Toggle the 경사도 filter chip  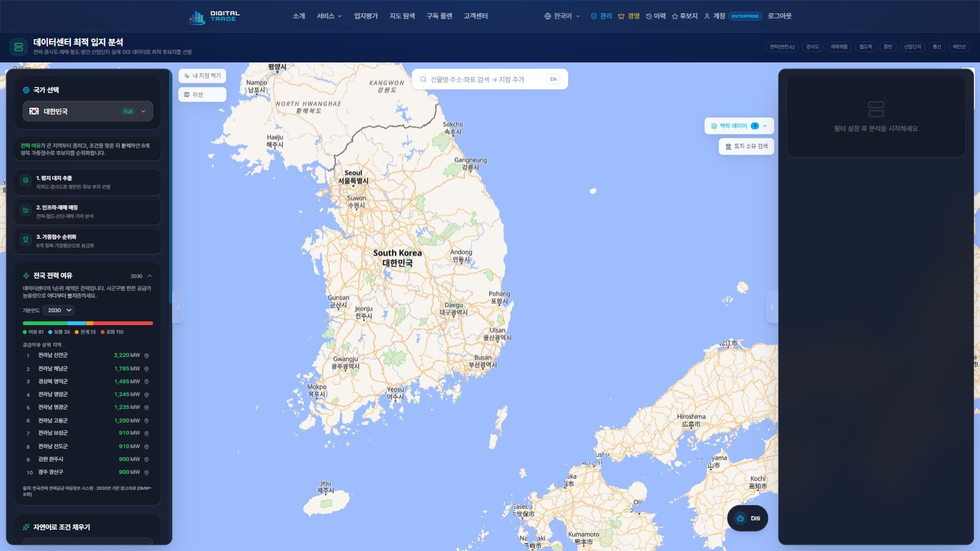point(812,47)
